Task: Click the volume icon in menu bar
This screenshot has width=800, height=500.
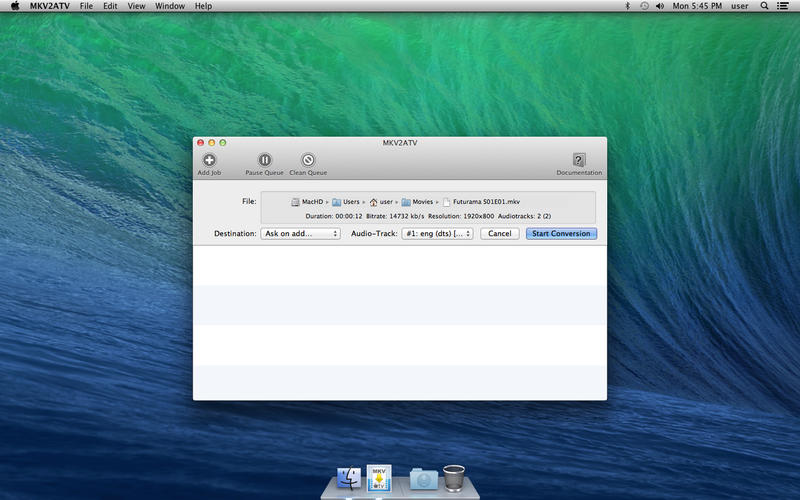Action: [660, 6]
